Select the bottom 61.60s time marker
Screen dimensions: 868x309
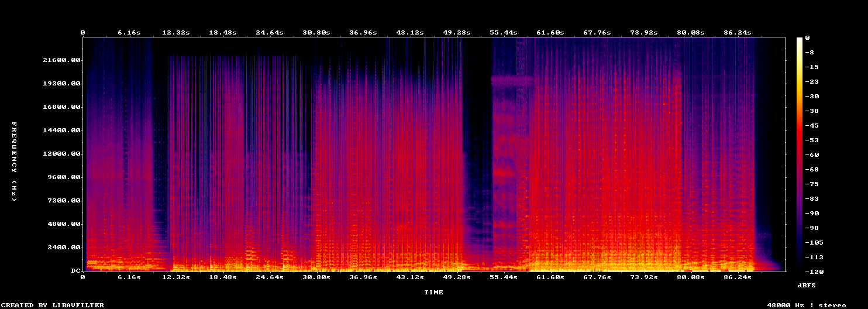point(550,277)
